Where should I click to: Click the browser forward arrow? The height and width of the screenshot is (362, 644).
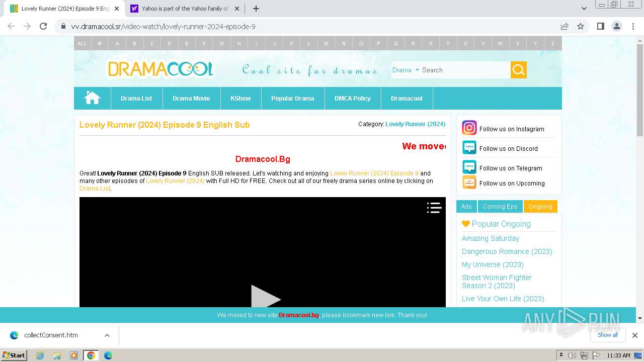click(x=27, y=26)
